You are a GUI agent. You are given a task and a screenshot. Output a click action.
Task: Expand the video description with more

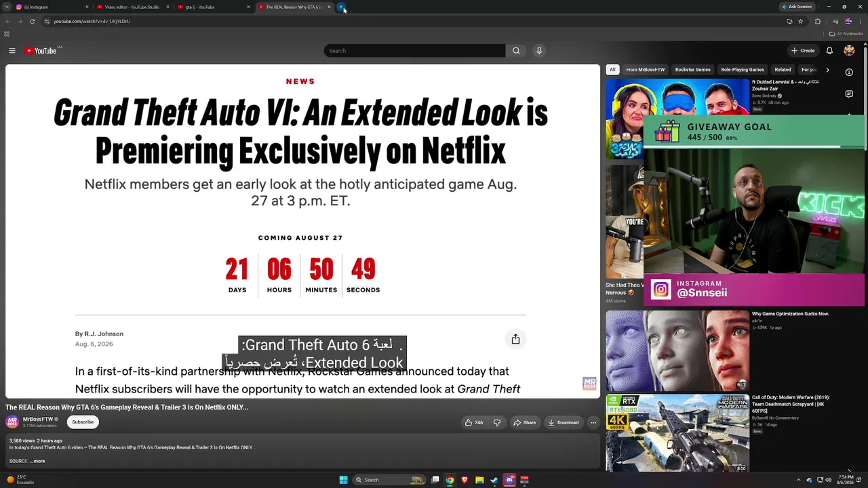39,461
